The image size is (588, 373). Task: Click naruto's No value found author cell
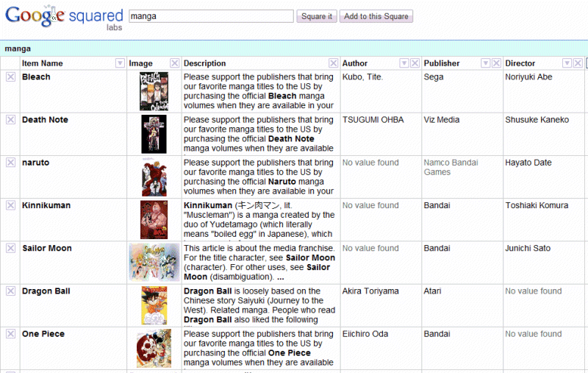point(370,163)
